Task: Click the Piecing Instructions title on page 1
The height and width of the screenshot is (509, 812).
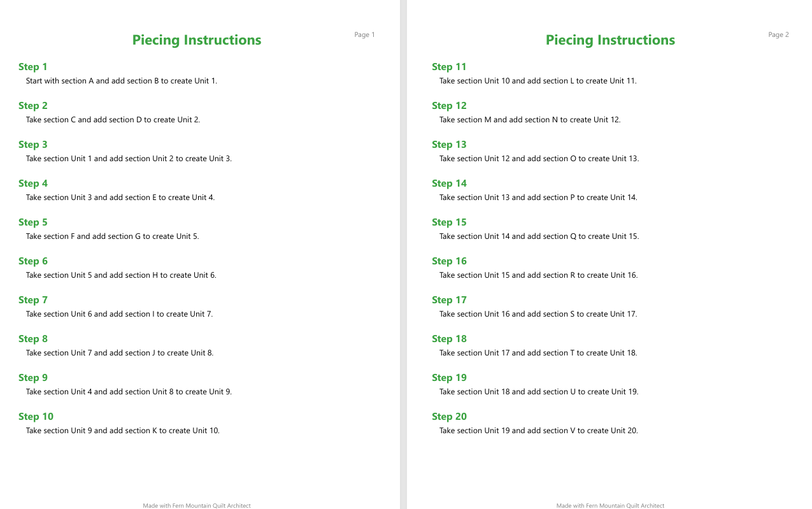Action: pyautogui.click(x=197, y=40)
